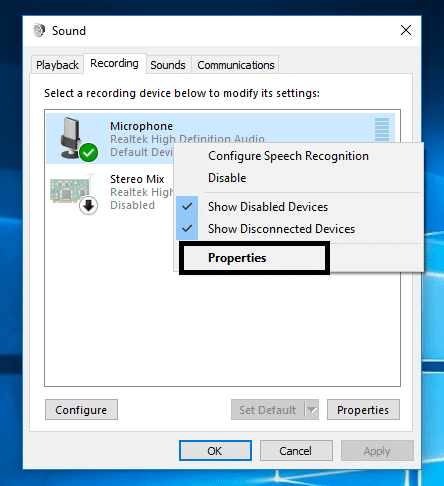
Task: Confirm with the OK button
Action: [x=215, y=451]
